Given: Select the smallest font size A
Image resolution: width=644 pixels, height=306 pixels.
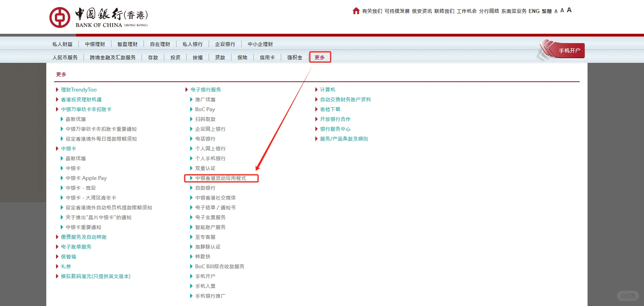Looking at the screenshot, I should (x=556, y=11).
